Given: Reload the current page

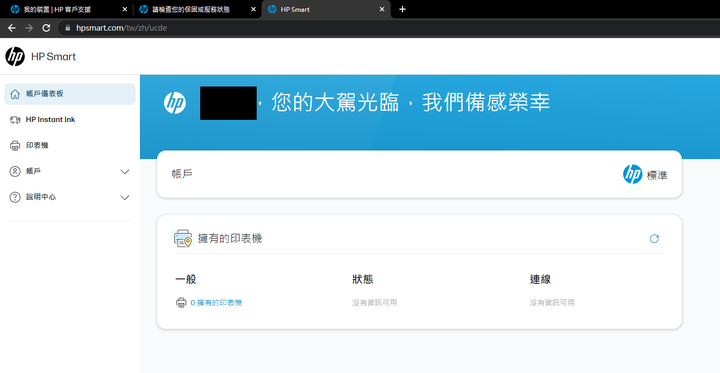Looking at the screenshot, I should coord(46,28).
